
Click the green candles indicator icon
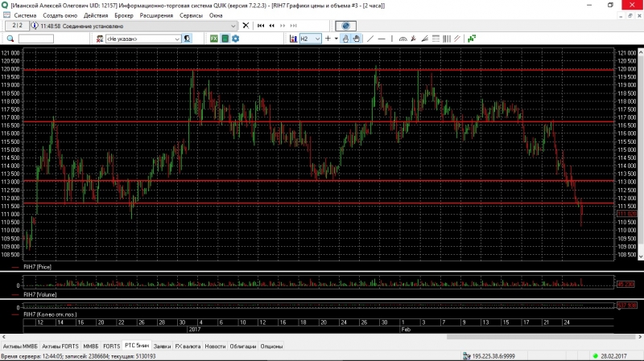coord(473,39)
